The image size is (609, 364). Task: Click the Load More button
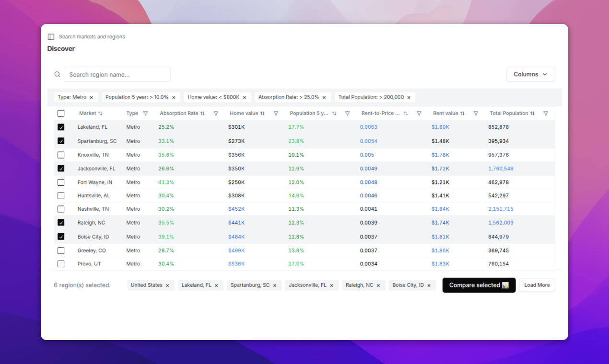pyautogui.click(x=537, y=285)
